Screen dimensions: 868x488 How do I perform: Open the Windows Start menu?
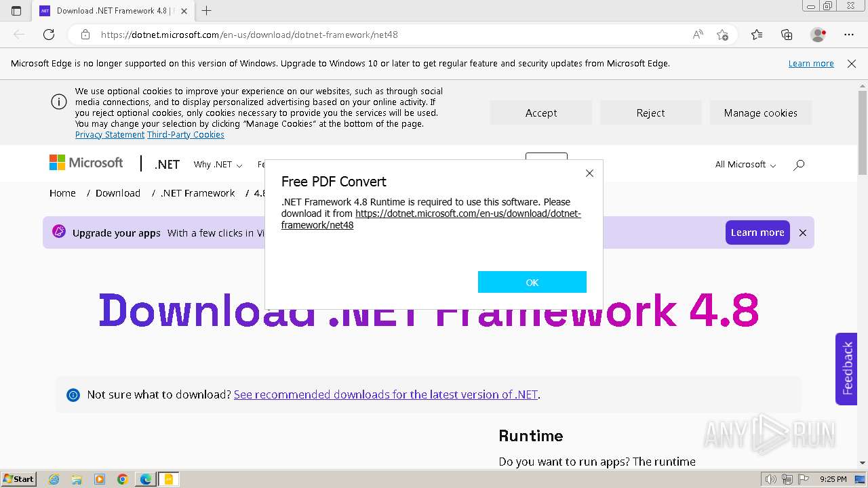(x=19, y=479)
